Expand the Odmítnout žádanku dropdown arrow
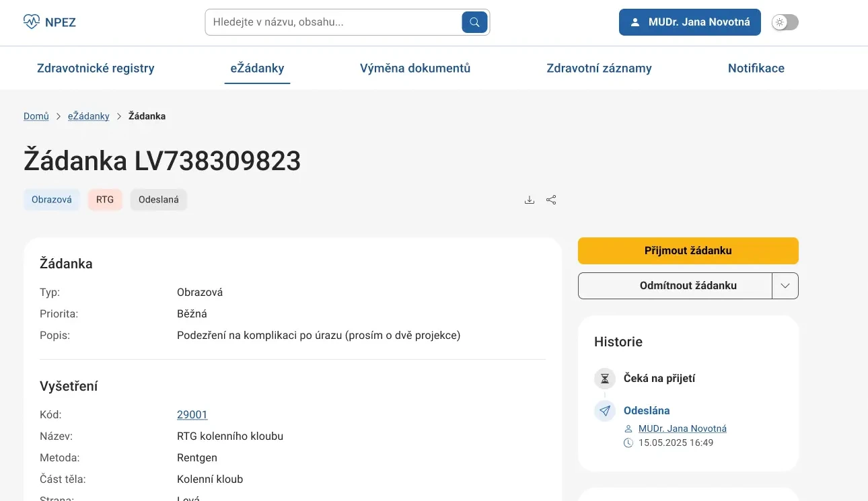The width and height of the screenshot is (868, 501). click(785, 286)
